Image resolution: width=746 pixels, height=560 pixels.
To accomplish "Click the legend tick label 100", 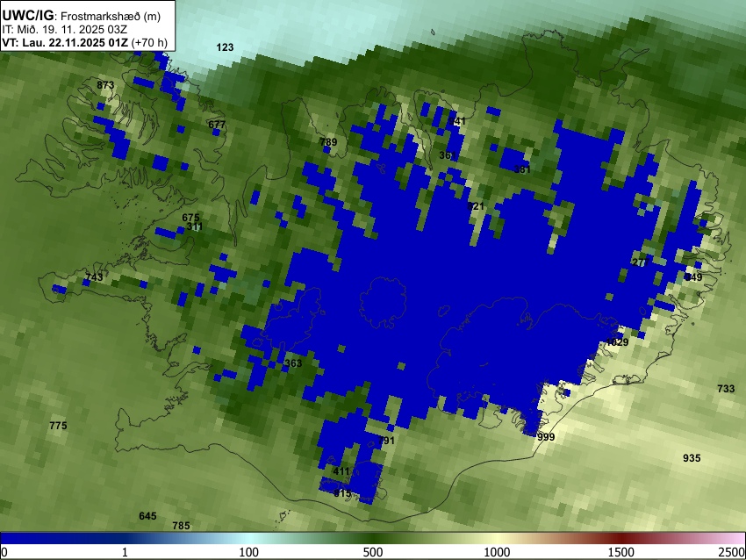I will coord(248,552).
